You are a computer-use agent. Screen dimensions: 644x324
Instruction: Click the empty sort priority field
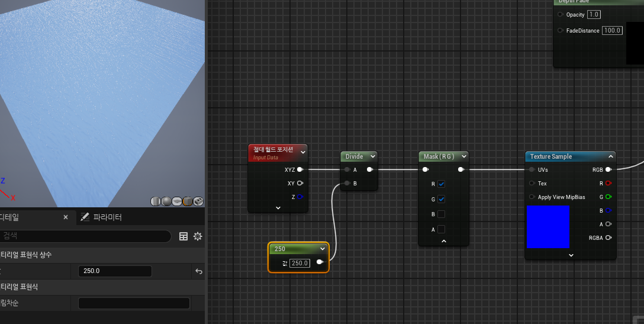coord(134,303)
